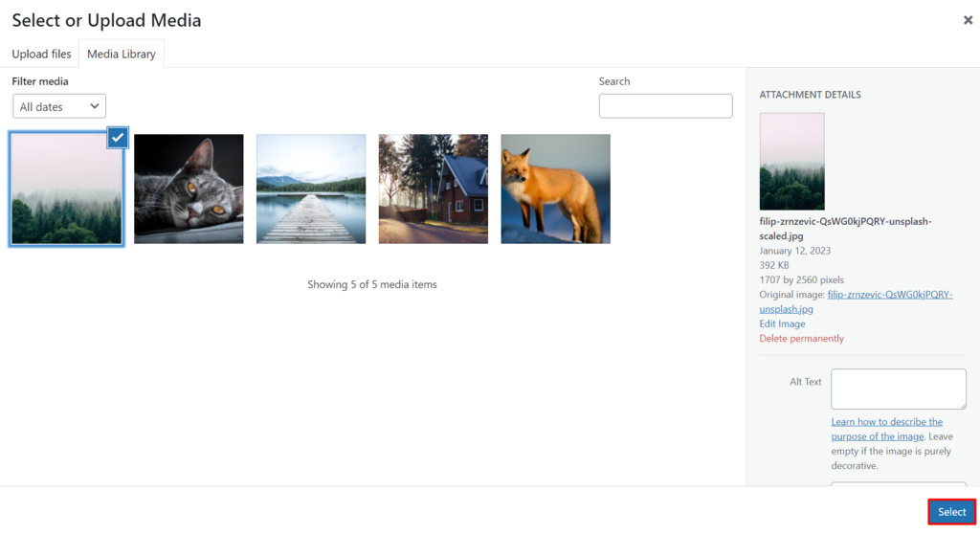The height and width of the screenshot is (534, 980).
Task: Focus the Alt Text field
Action: 898,389
